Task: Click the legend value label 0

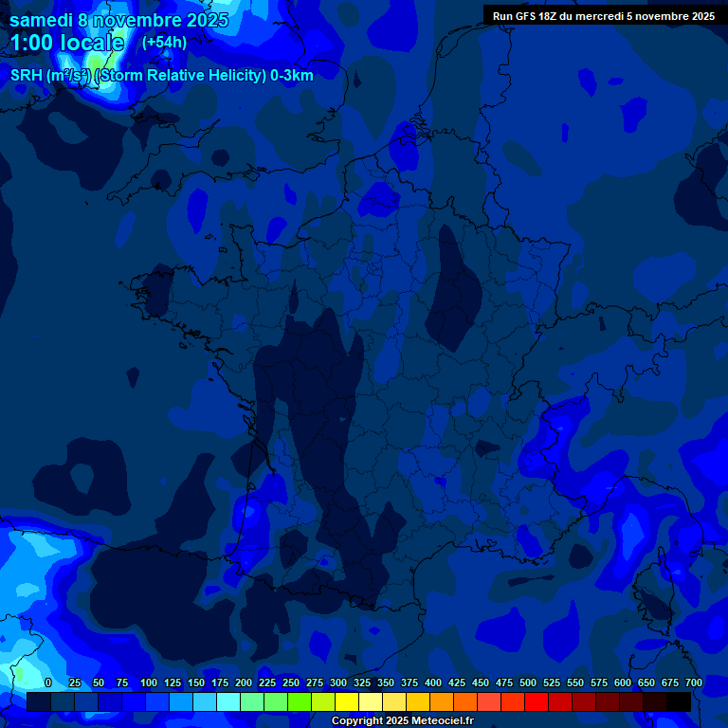Action: pyautogui.click(x=48, y=682)
